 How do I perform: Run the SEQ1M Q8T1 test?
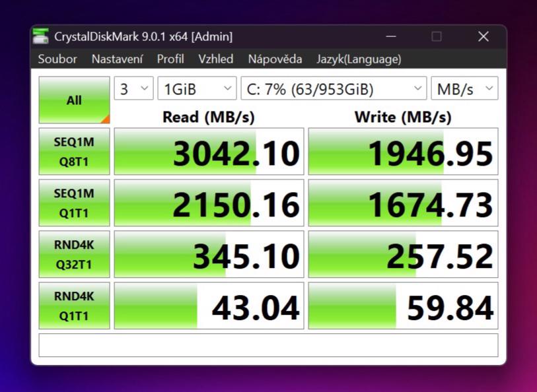pyautogui.click(x=73, y=151)
